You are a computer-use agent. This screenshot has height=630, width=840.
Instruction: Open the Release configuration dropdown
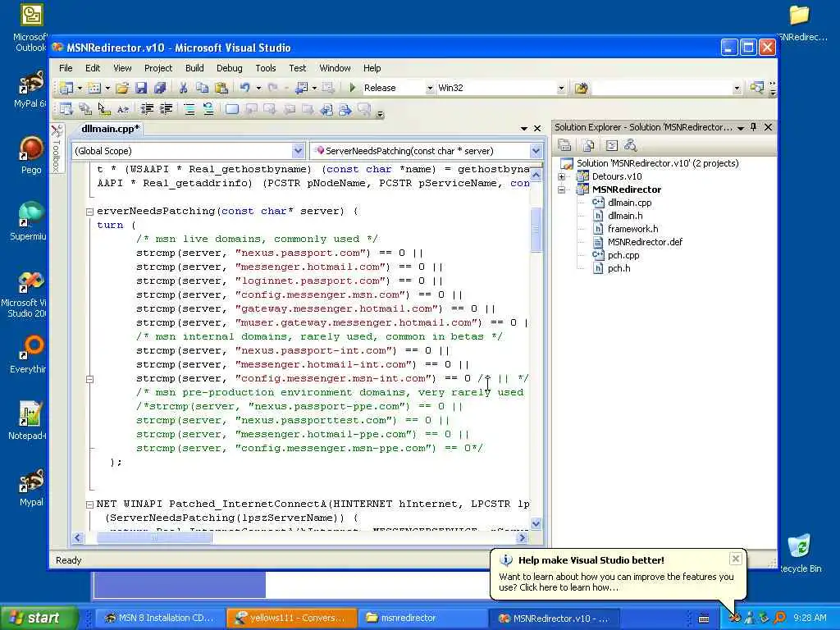click(x=429, y=88)
